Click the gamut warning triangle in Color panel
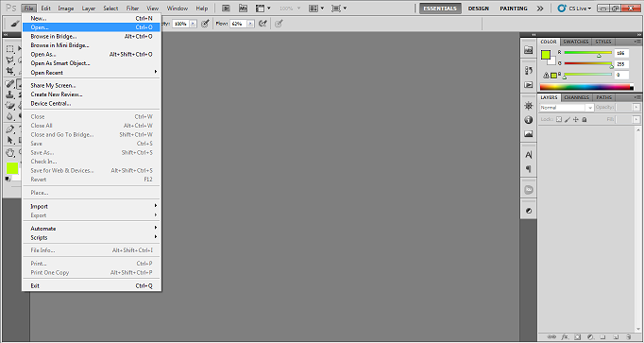The width and height of the screenshot is (644, 343). pyautogui.click(x=546, y=76)
